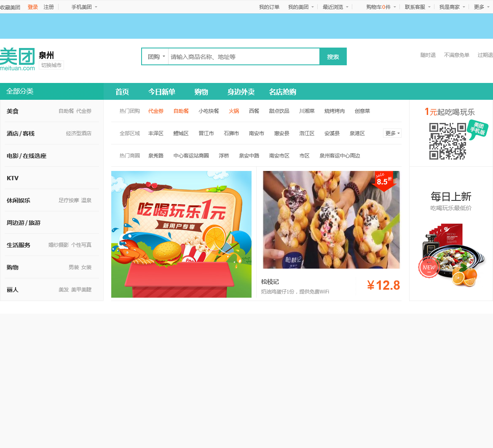Screen dimensions: 493x448
Task: Choose the 泉港区 district
Action: tap(357, 133)
